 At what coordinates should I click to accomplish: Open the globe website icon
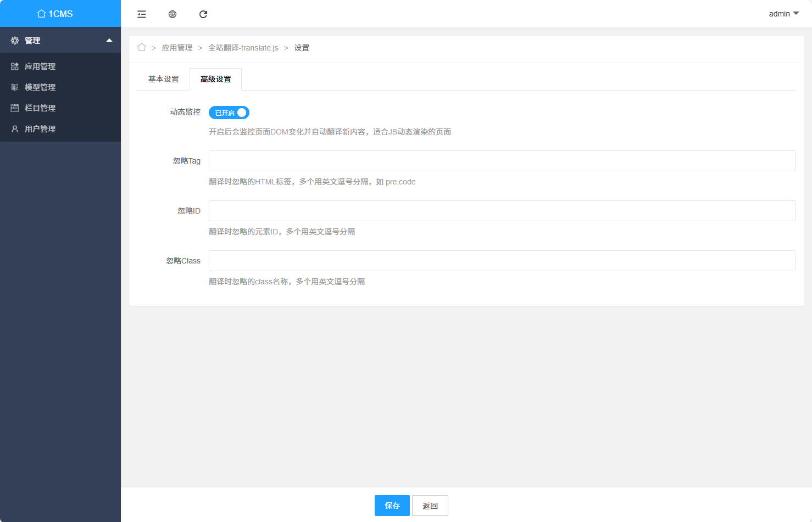173,14
